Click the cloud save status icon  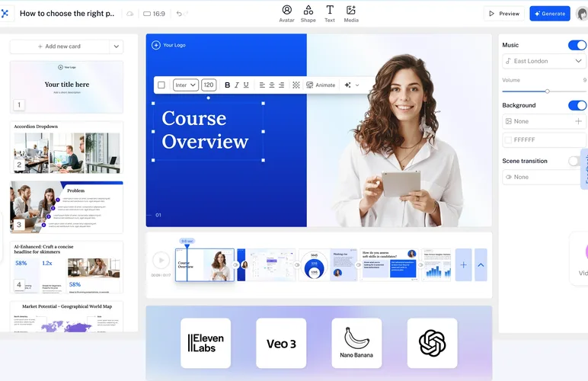(129, 14)
